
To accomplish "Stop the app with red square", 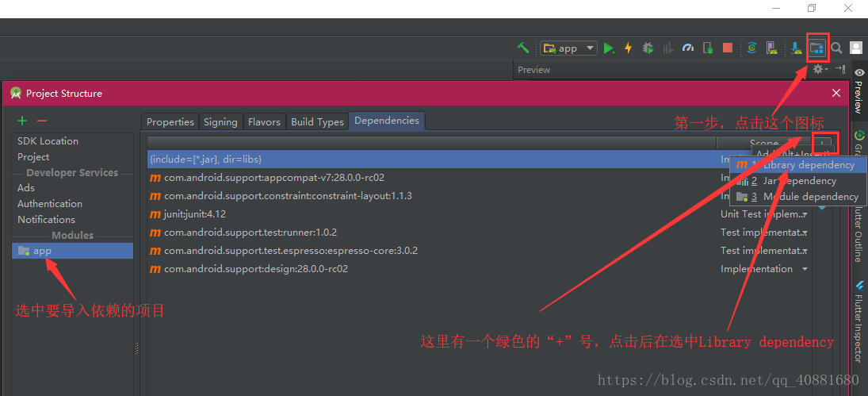I will (x=728, y=48).
